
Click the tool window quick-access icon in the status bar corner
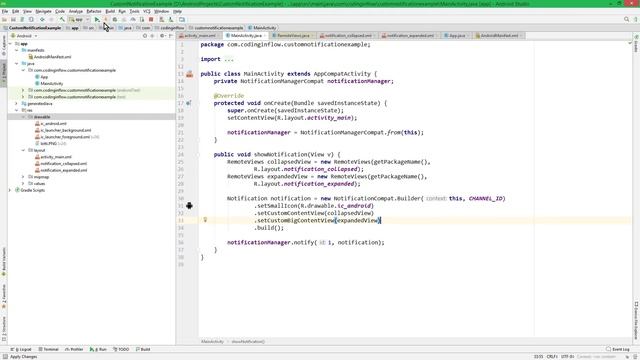point(5,357)
